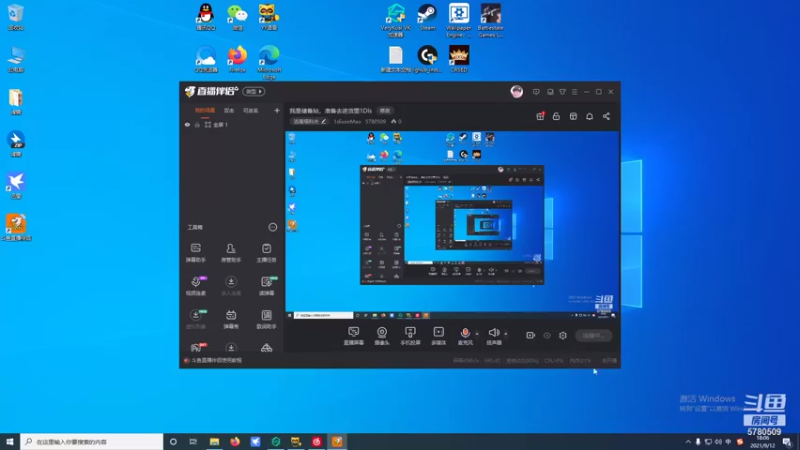Click the stream preview area
The width and height of the screenshot is (800, 450).
452,226
